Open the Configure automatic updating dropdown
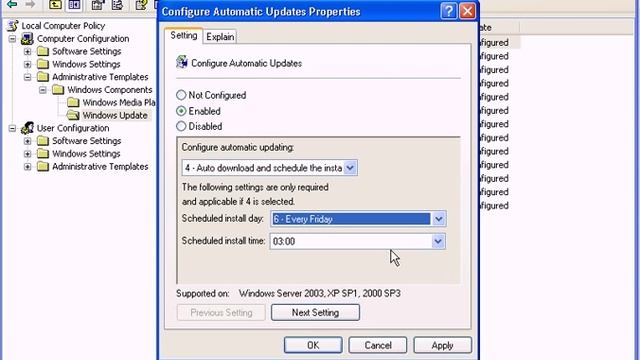The image size is (640, 360). pos(350,168)
